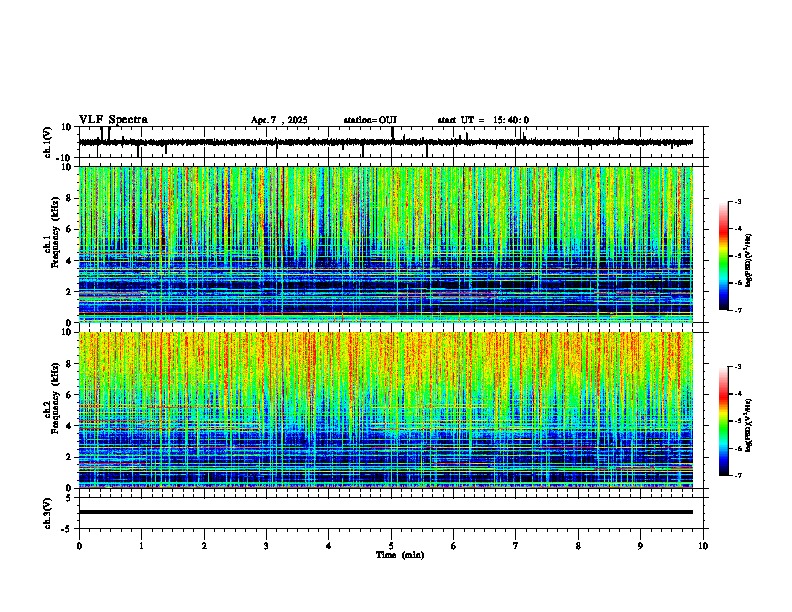Screen dimensions: 792x612
Task: Select the "start UT = 15:40:0" text
Action: pyautogui.click(x=483, y=120)
